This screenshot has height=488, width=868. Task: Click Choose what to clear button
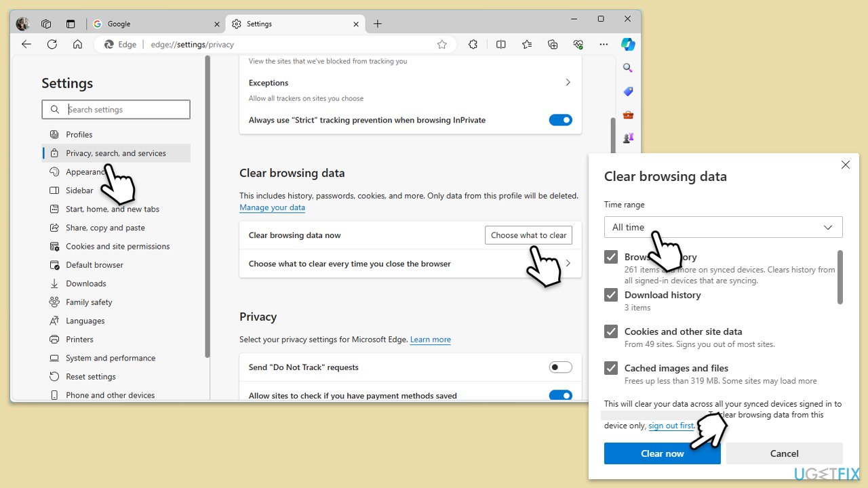pos(529,235)
